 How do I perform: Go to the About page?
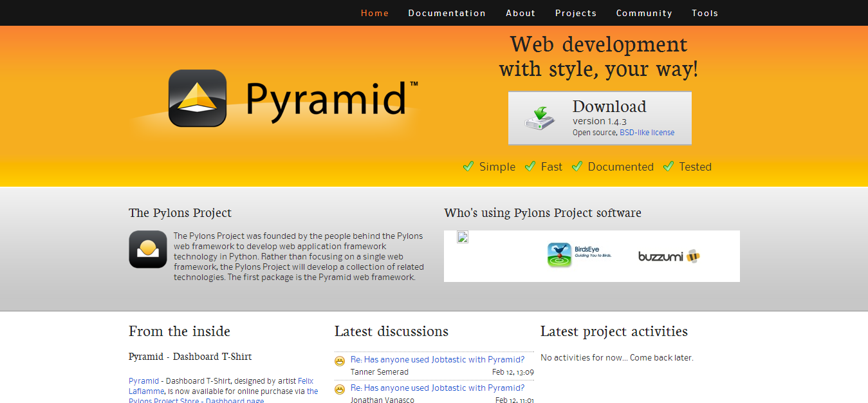(521, 13)
